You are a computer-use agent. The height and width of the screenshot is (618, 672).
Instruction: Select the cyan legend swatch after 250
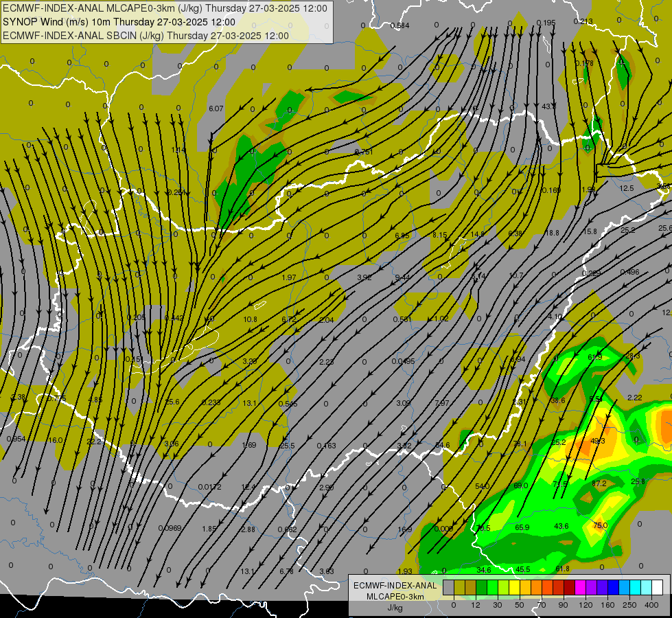(x=636, y=587)
